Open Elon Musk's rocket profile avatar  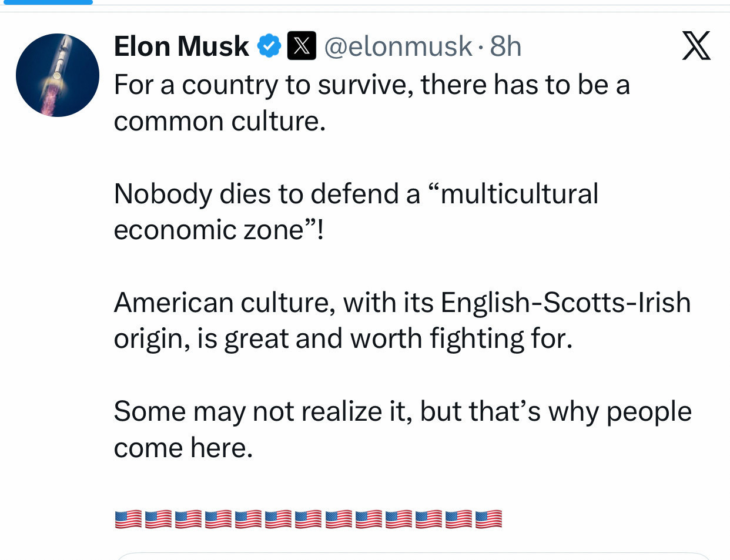tap(58, 75)
